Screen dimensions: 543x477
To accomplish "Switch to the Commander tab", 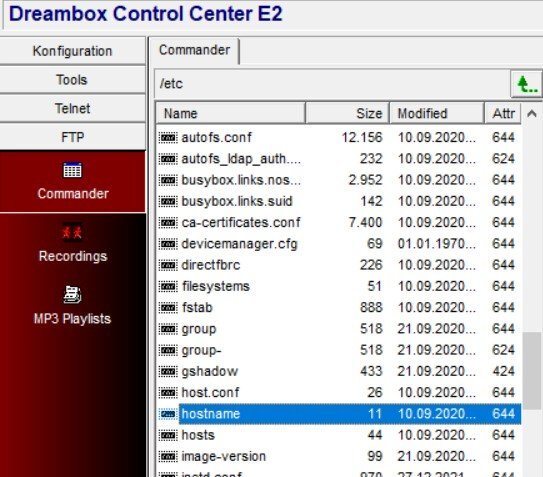I will 194,50.
